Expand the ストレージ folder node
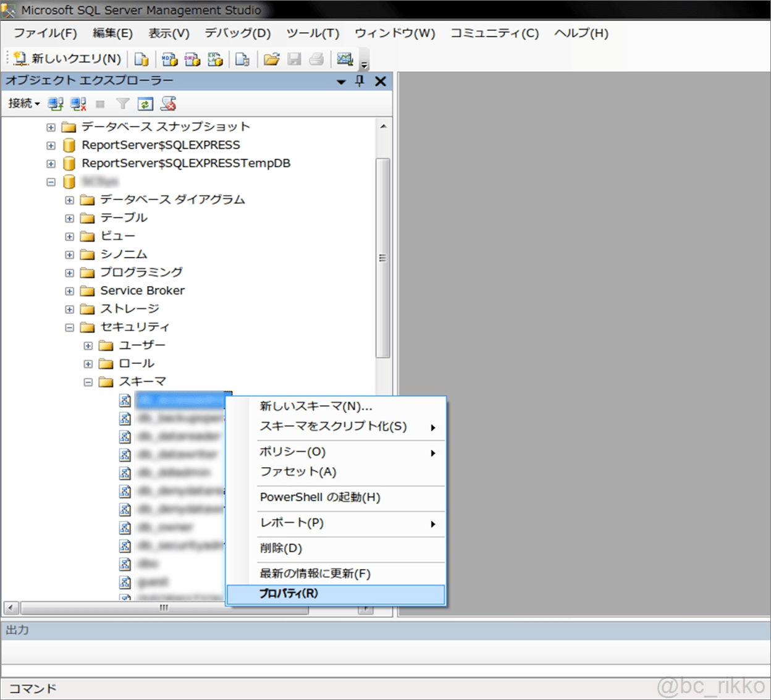 point(69,310)
